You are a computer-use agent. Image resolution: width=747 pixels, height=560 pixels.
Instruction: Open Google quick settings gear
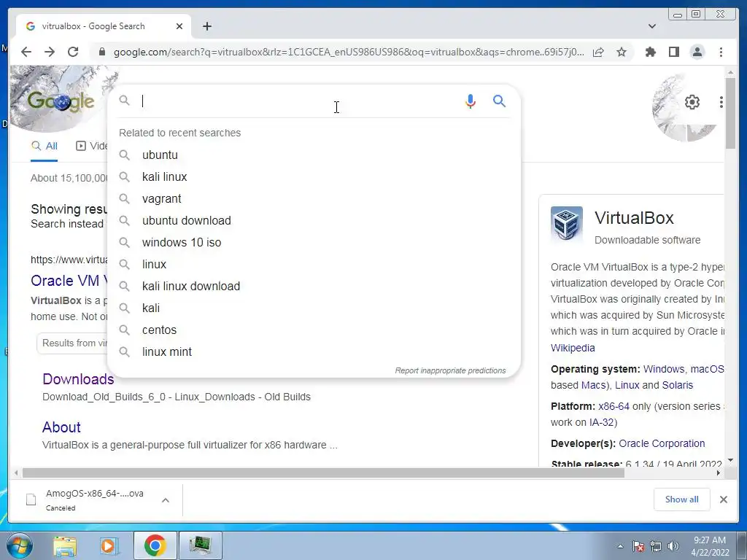692,102
